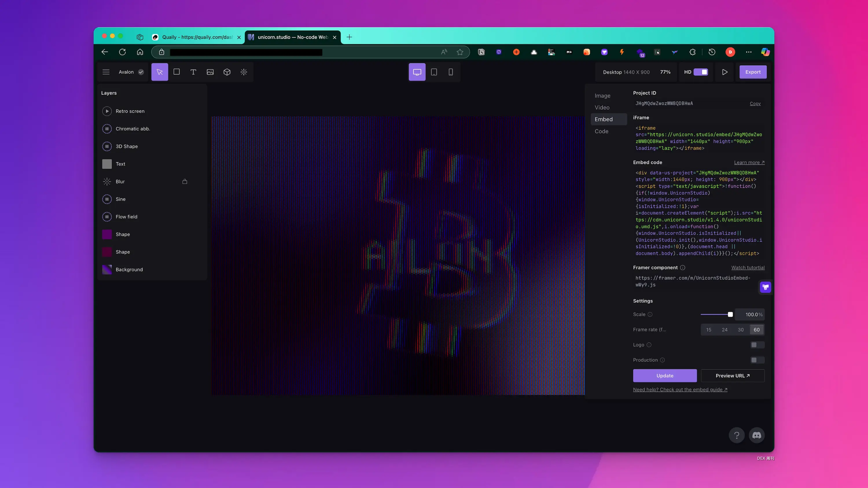The width and height of the screenshot is (868, 488).
Task: Select the pointer selection tool
Action: (x=160, y=72)
